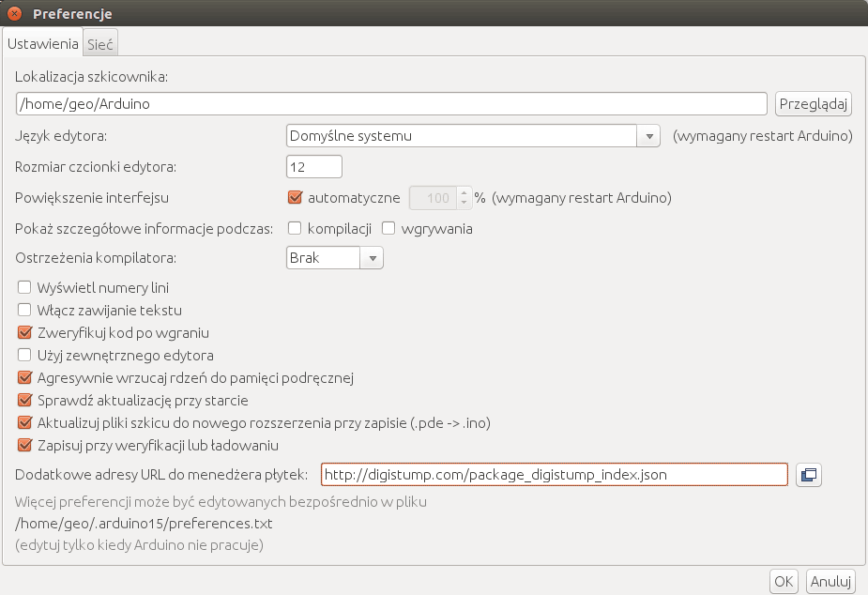Click the editor font size field
The image size is (868, 595).
pyautogui.click(x=313, y=167)
